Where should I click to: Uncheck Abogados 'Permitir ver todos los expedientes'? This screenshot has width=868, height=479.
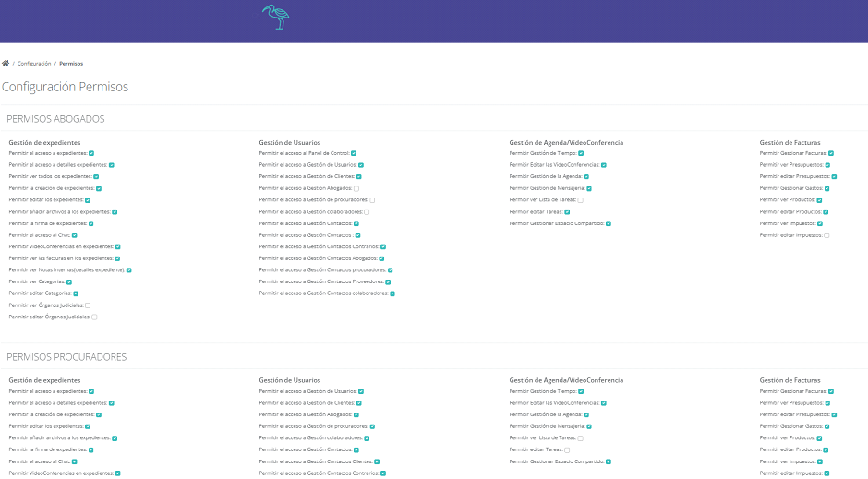coord(96,176)
